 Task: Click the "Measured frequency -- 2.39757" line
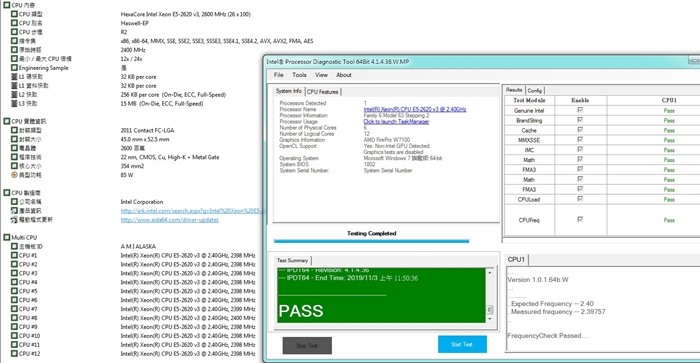point(558,312)
